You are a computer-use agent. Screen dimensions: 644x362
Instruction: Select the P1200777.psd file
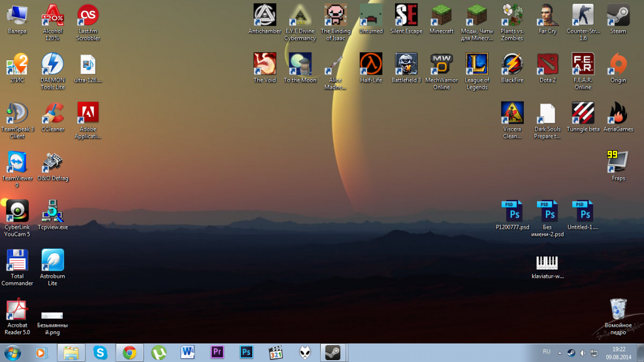(x=512, y=211)
